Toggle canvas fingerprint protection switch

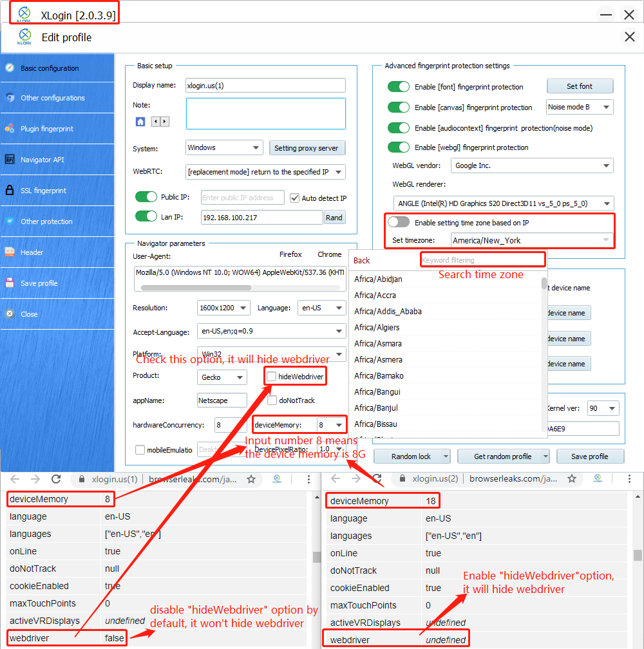click(399, 107)
